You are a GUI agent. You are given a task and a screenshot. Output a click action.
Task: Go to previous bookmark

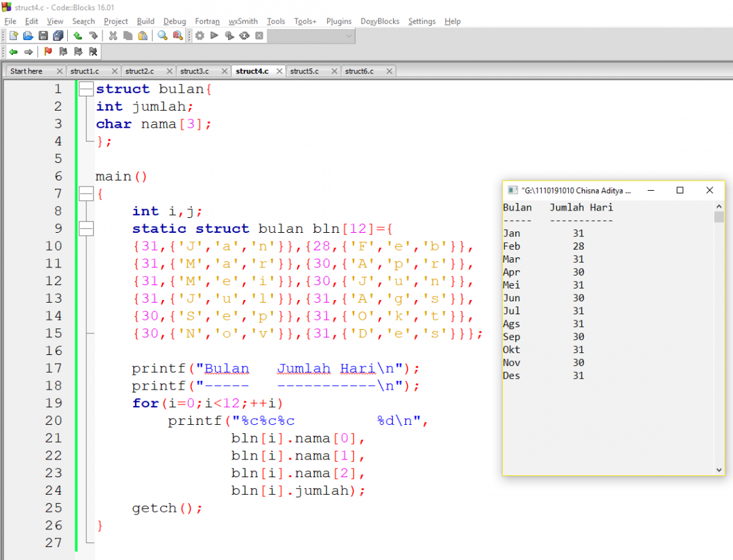coord(63,52)
